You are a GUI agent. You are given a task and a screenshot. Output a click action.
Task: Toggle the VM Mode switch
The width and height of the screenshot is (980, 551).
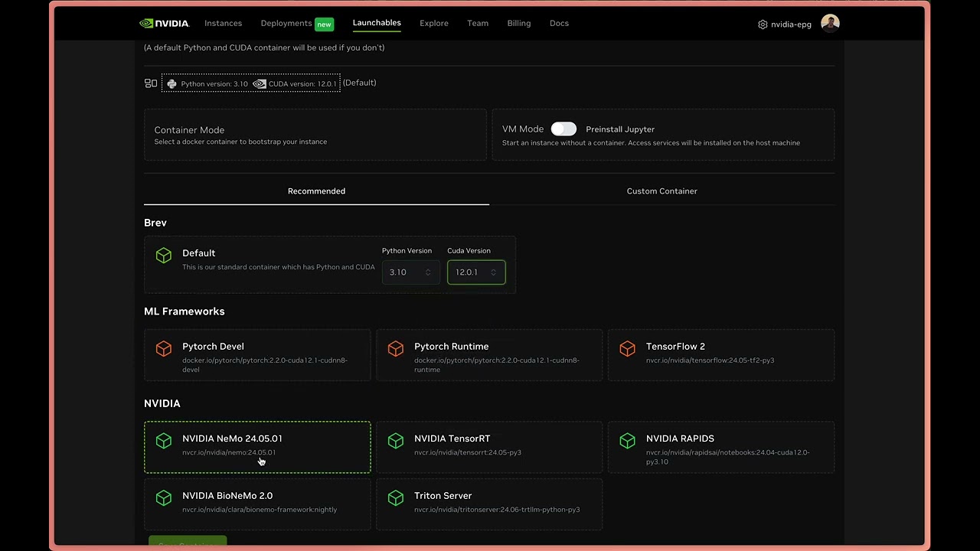pos(563,129)
